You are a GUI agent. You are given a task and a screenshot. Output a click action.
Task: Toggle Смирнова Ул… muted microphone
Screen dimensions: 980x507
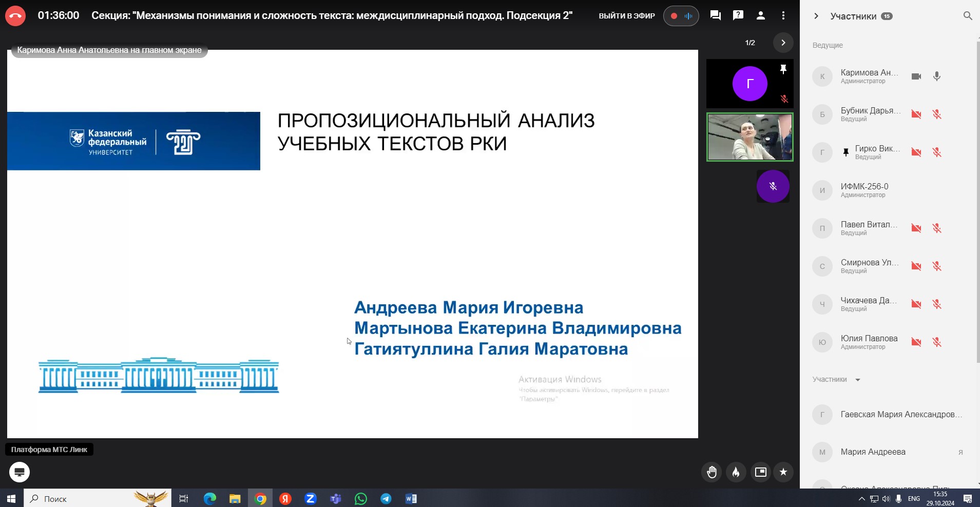pos(937,266)
